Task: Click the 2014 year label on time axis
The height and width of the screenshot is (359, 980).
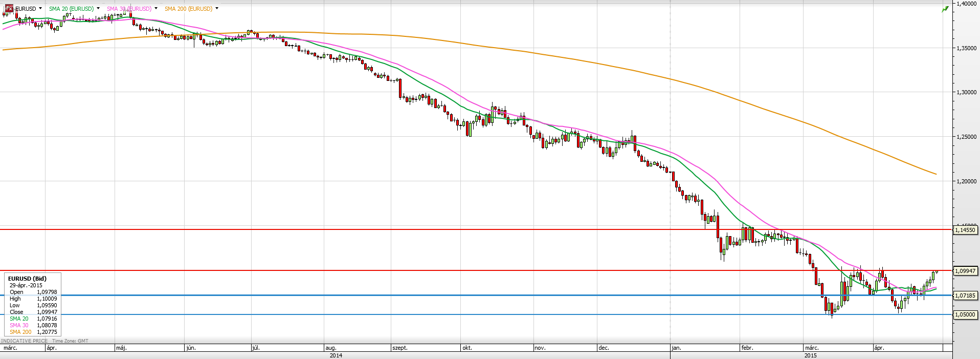Action: [336, 355]
